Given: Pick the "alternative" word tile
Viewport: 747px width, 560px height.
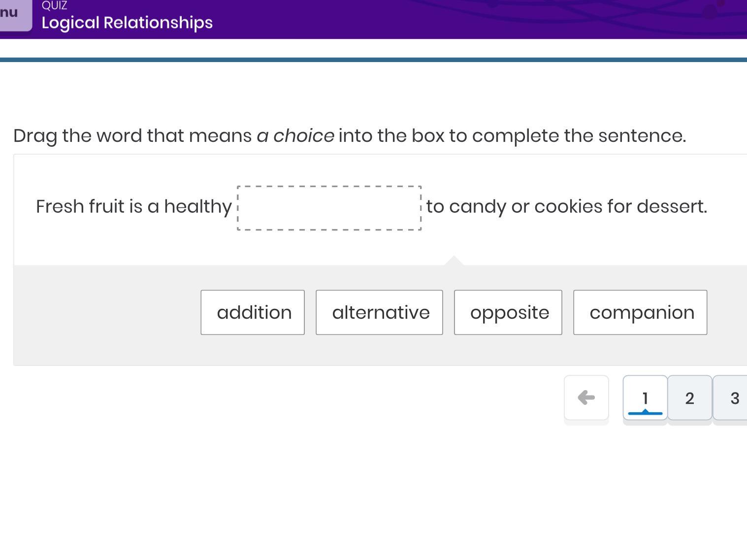Looking at the screenshot, I should tap(379, 312).
